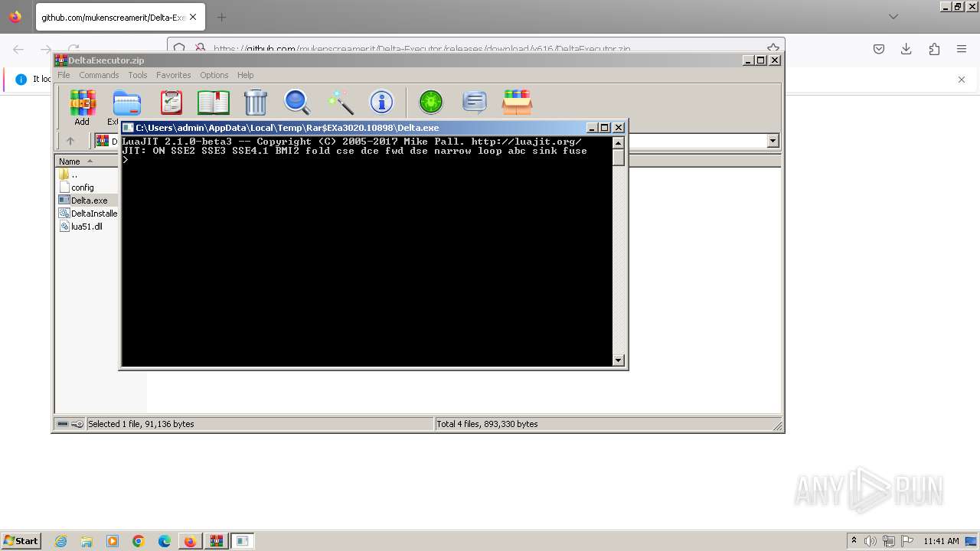Viewport: 980px width, 551px height.
Task: Click the Firefox back arrow
Action: (x=18, y=49)
